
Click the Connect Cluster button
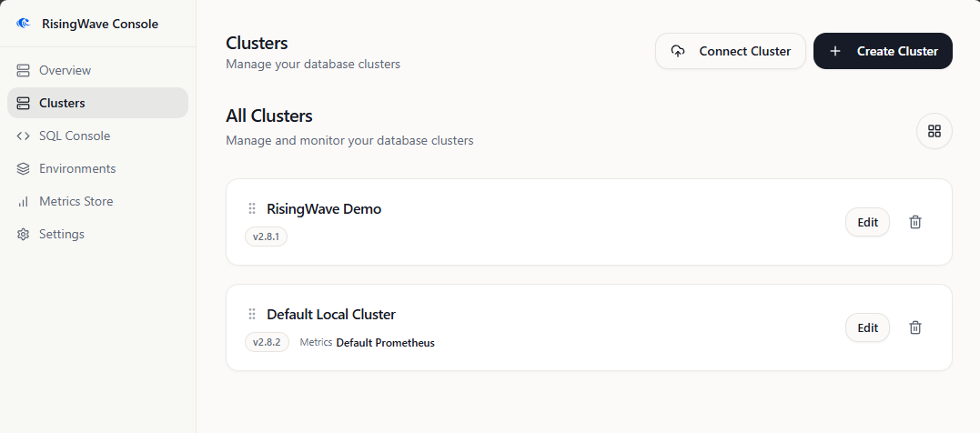coord(730,51)
